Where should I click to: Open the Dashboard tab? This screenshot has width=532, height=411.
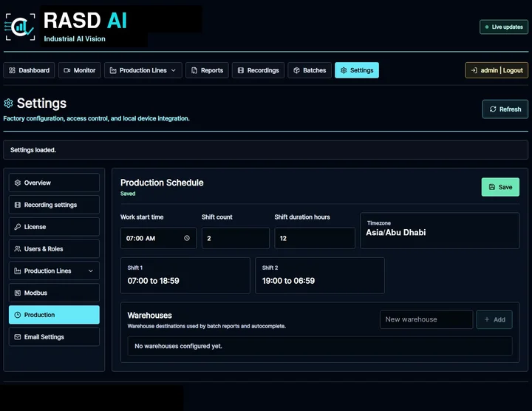(x=29, y=70)
